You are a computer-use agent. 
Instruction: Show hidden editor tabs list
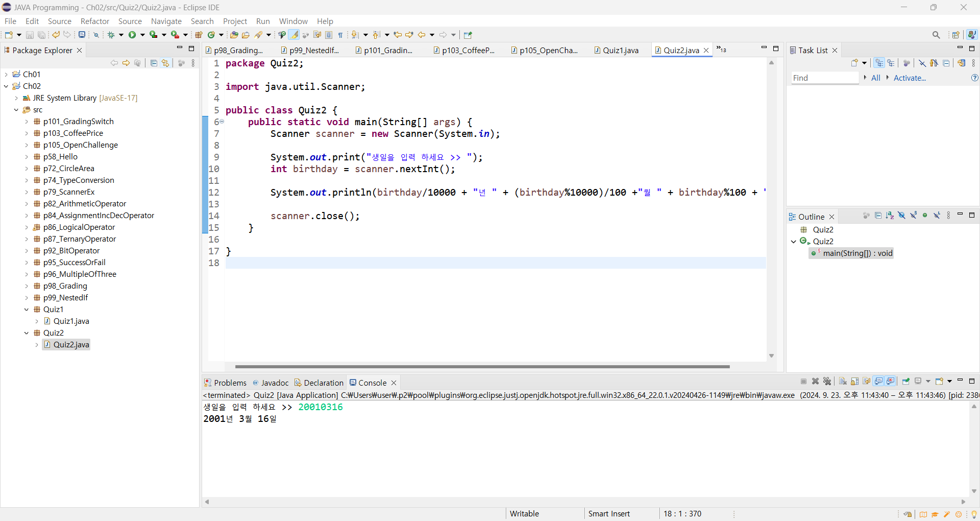coord(721,50)
